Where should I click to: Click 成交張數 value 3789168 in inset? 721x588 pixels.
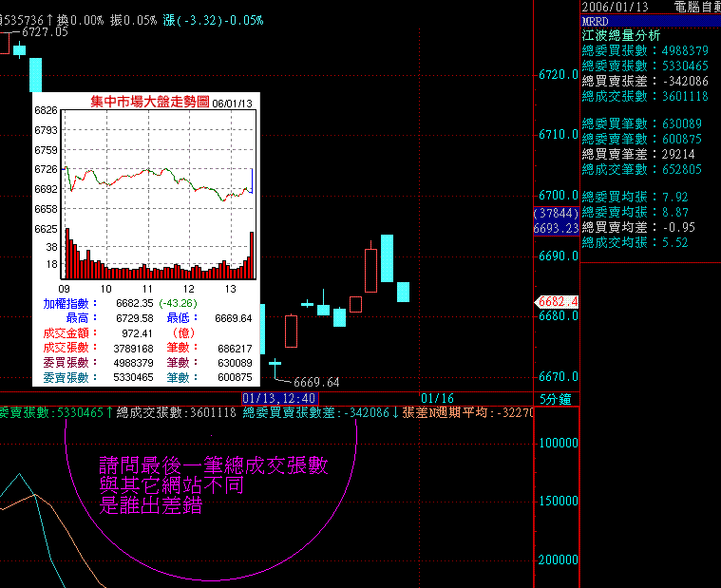(x=133, y=349)
